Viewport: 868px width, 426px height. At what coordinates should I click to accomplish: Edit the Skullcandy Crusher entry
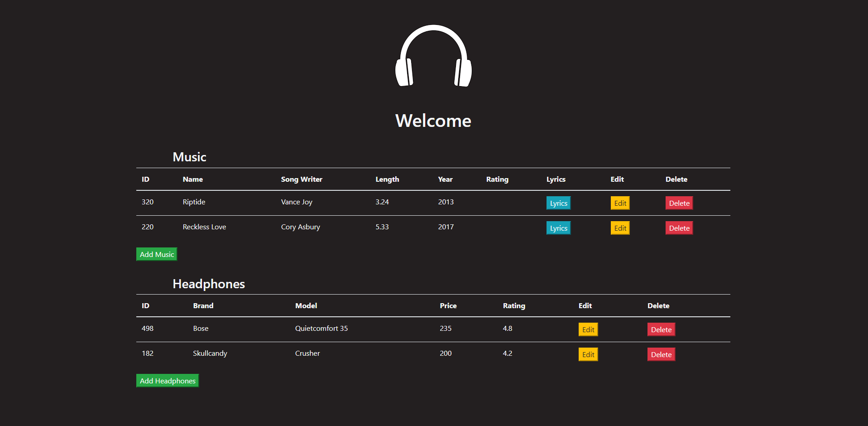(x=588, y=354)
